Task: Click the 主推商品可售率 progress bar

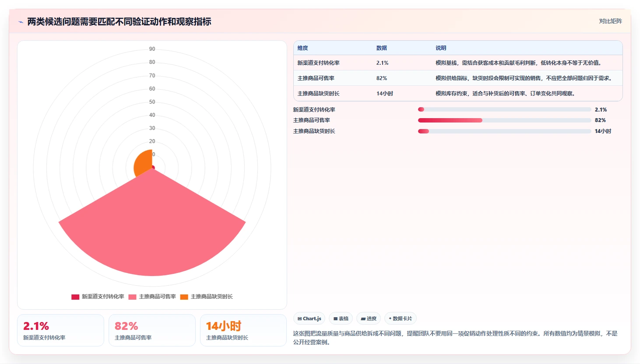Action: (504, 120)
